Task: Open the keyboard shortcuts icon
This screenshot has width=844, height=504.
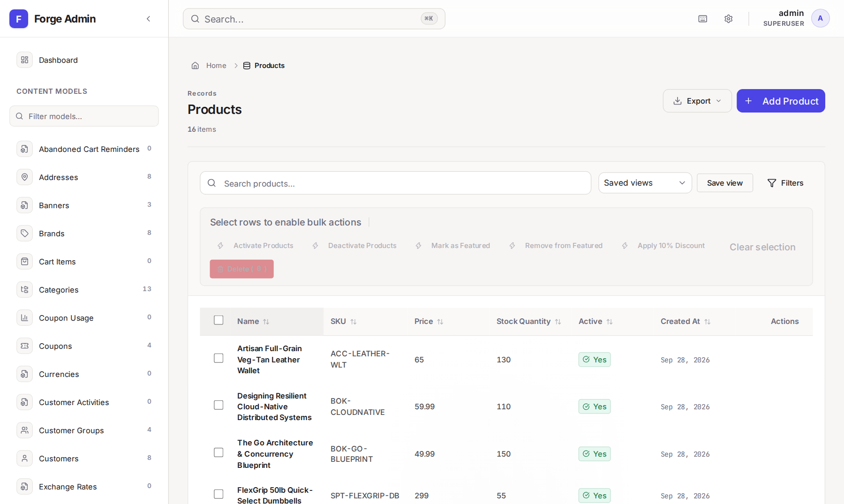Action: point(702,19)
